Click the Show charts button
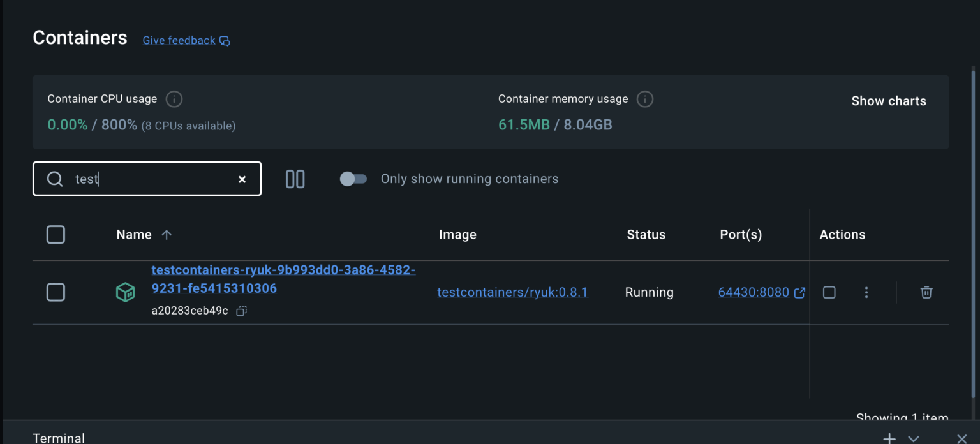Viewport: 980px width, 444px height. pos(888,101)
